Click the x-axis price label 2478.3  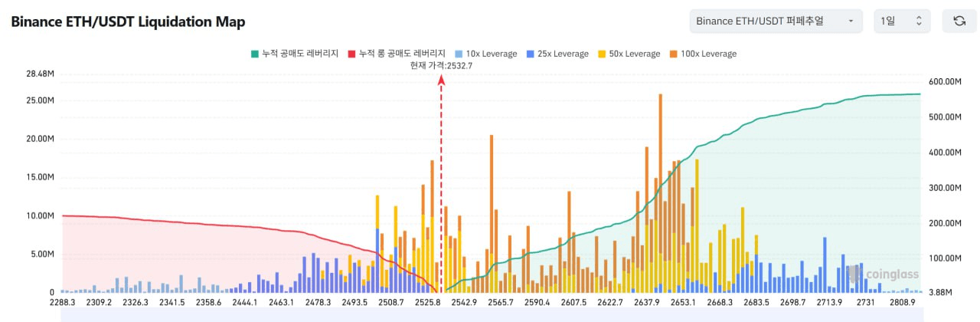pos(318,304)
